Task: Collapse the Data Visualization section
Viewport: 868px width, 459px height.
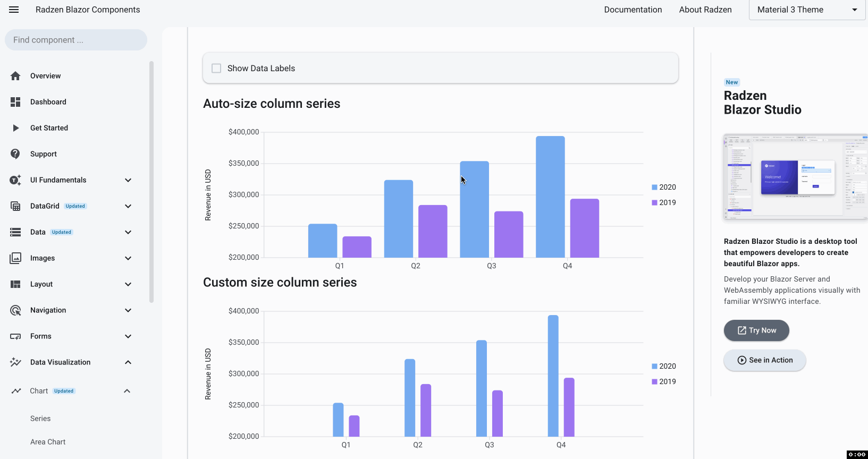Action: pyautogui.click(x=128, y=362)
